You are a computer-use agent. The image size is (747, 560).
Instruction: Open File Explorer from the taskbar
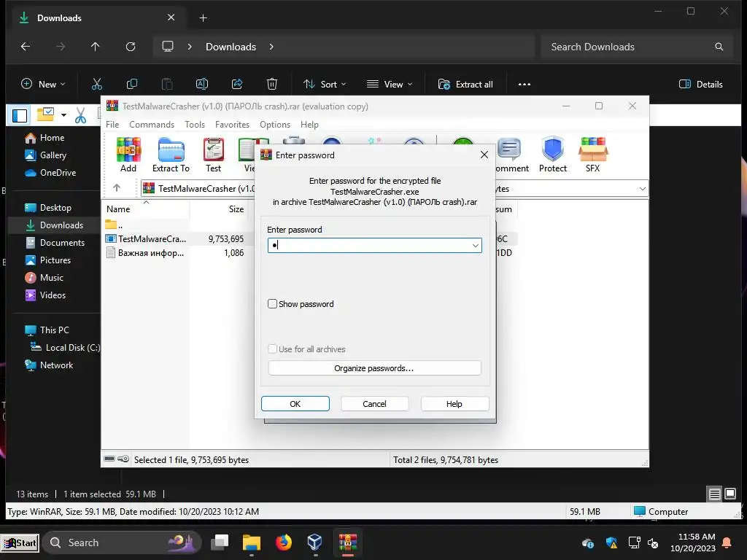coord(252,542)
